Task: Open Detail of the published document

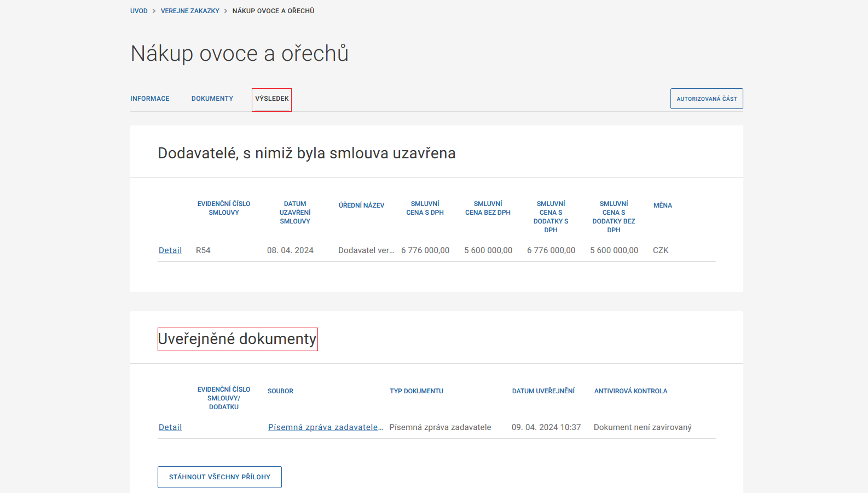Action: pyautogui.click(x=170, y=427)
